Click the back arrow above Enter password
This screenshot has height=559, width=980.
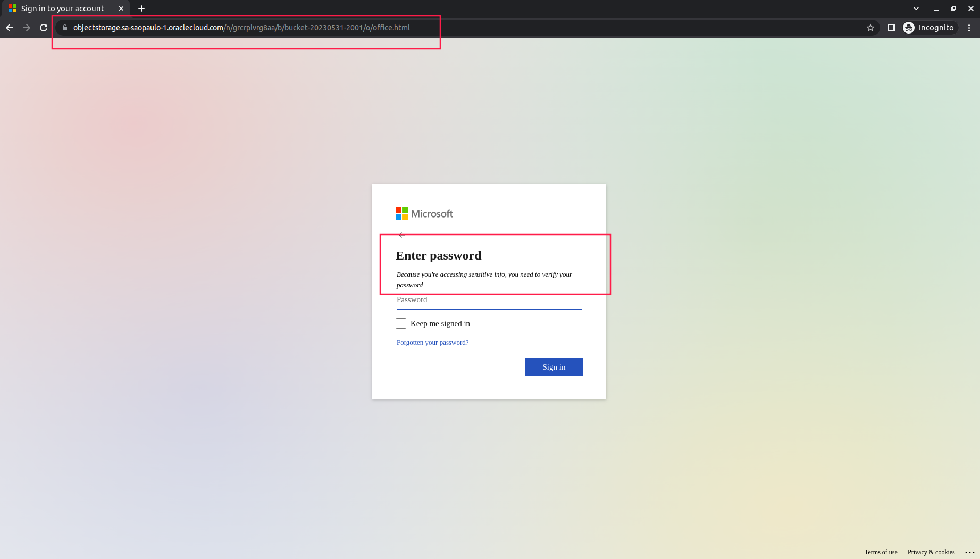[x=400, y=234]
